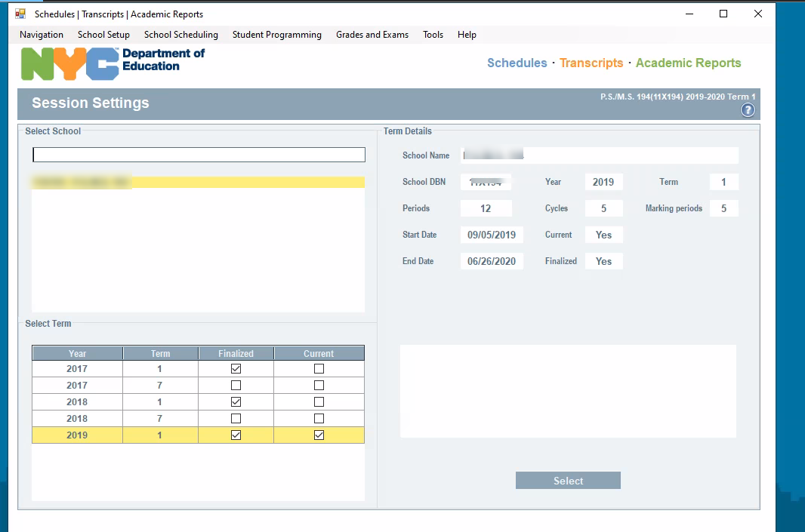The image size is (805, 532).
Task: Tick Current for 2018 term 7
Action: pos(319,419)
